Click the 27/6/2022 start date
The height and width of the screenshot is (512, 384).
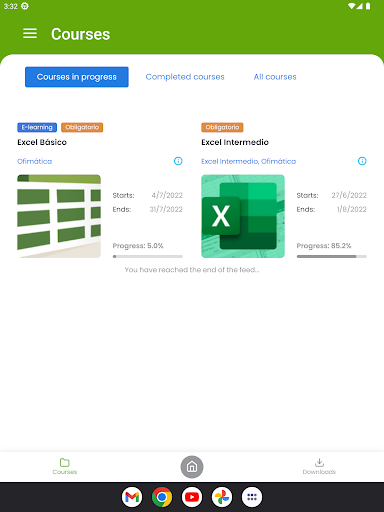point(349,195)
